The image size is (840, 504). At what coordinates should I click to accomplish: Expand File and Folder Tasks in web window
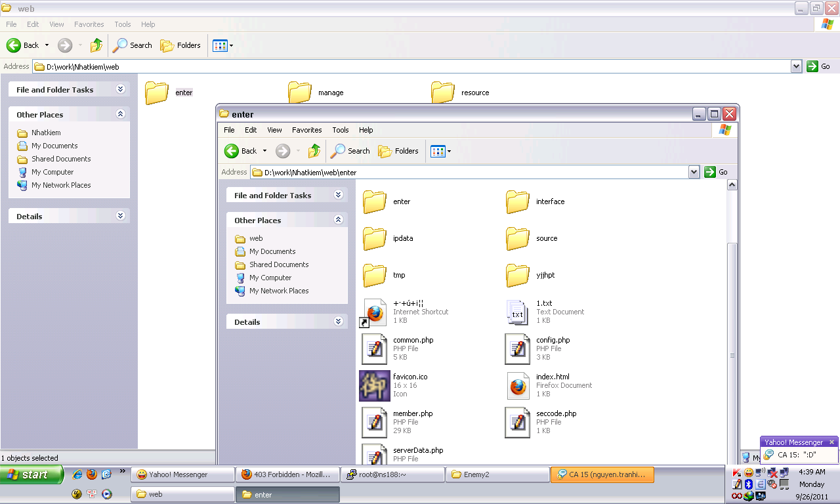pos(120,89)
